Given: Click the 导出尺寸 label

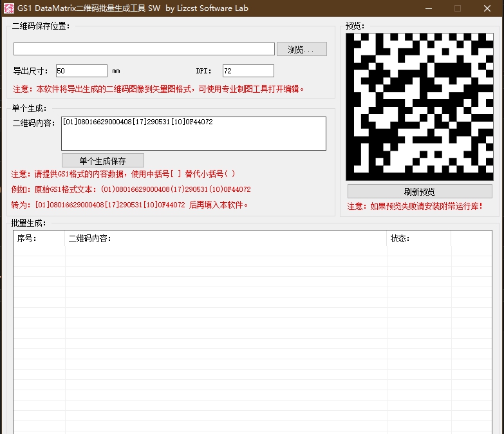Looking at the screenshot, I should coord(30,71).
